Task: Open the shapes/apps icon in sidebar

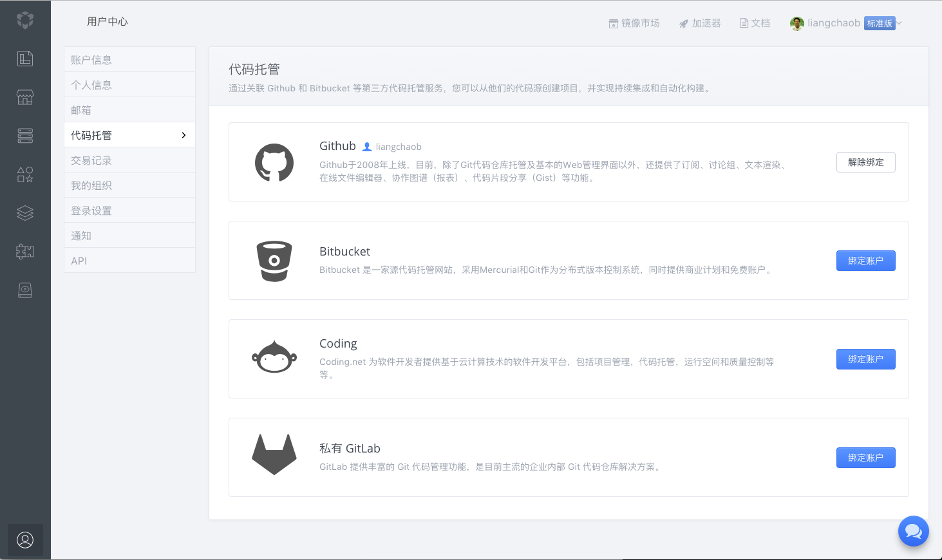Action: pos(25,174)
